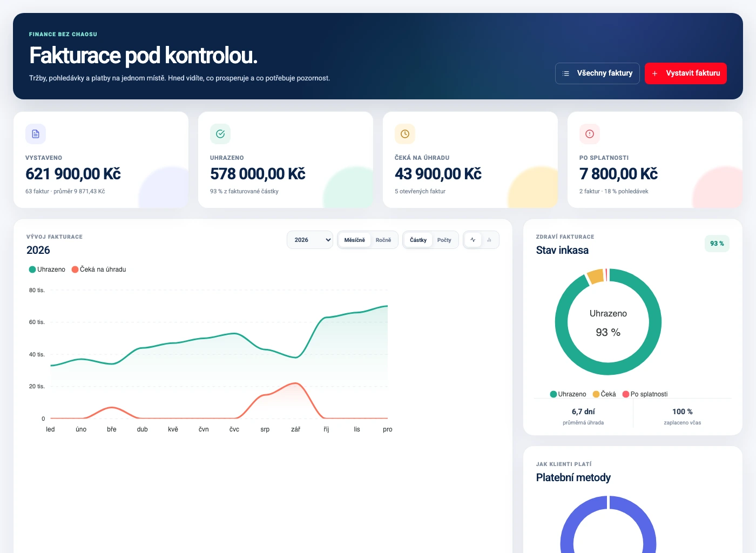
Task: Select the Měsíčně period toggle
Action: [355, 240]
